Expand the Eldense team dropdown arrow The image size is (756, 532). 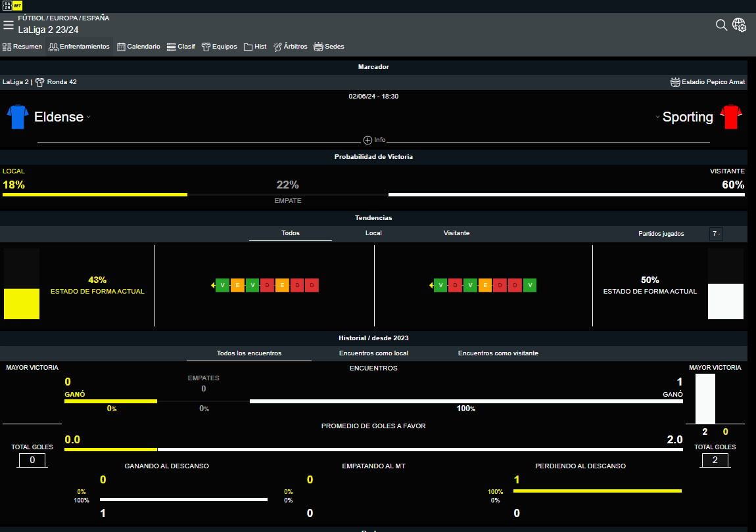point(88,117)
